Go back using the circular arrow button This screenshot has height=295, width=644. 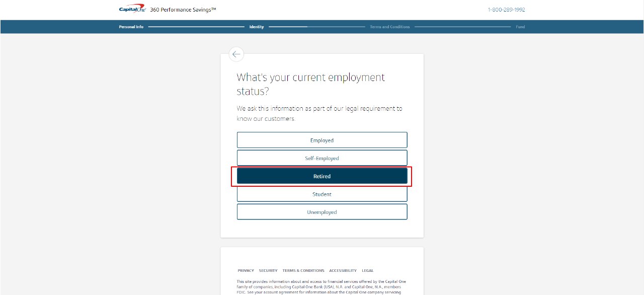coord(236,54)
